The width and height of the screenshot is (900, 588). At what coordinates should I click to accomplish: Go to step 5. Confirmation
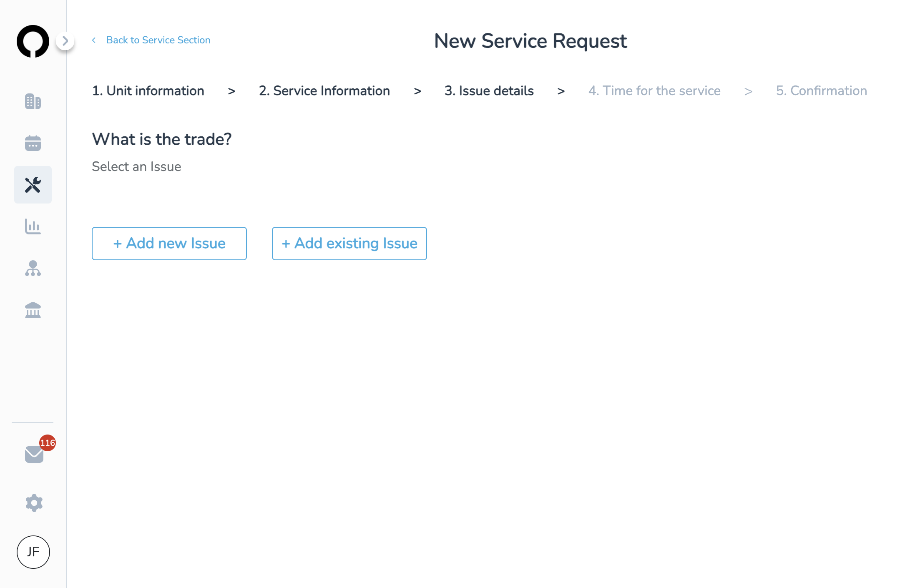pyautogui.click(x=822, y=91)
